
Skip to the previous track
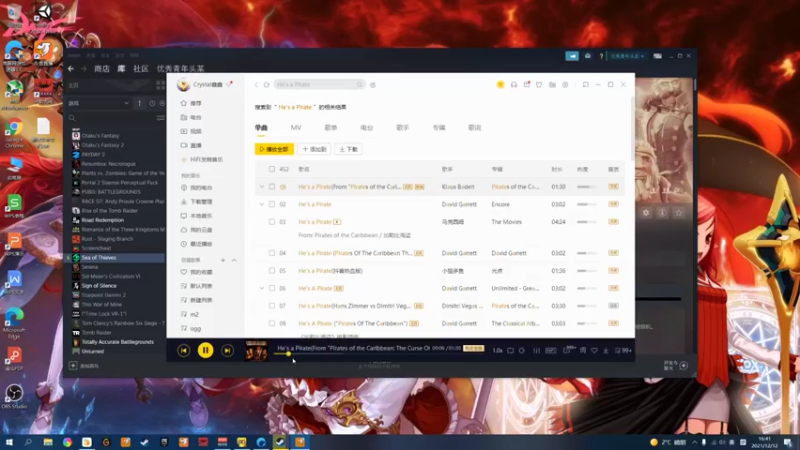tap(184, 351)
